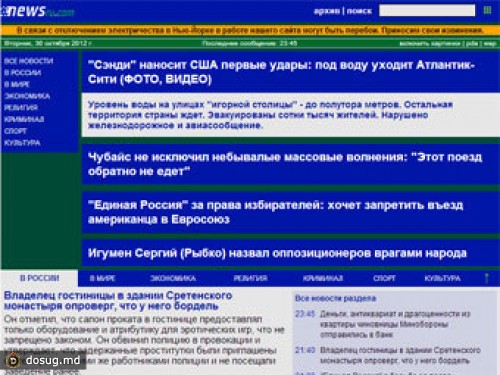
Task: Switch to the В МИРЕ bottom tab
Action: point(103,278)
